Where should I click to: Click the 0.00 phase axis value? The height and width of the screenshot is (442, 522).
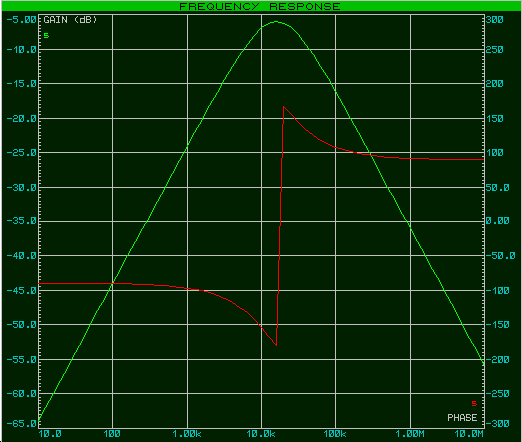(498, 221)
